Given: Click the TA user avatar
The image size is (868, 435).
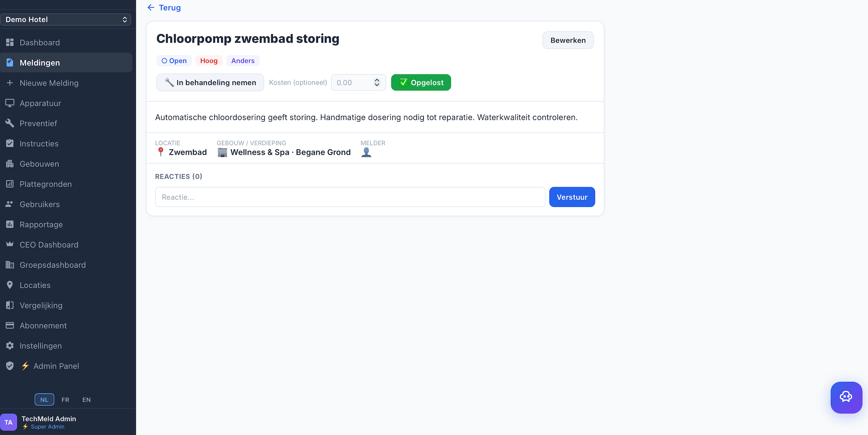Looking at the screenshot, I should click(x=8, y=422).
